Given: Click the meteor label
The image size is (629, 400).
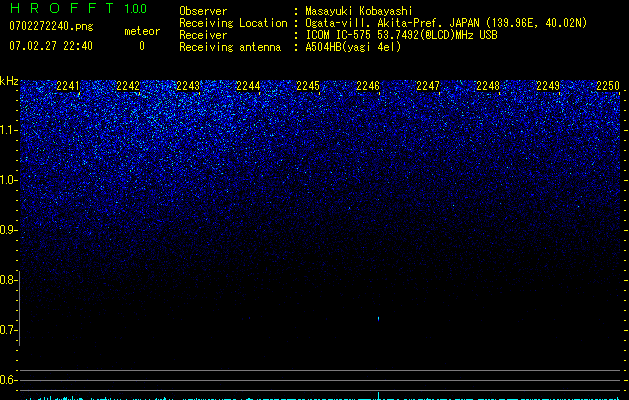Looking at the screenshot, I should point(142,31).
